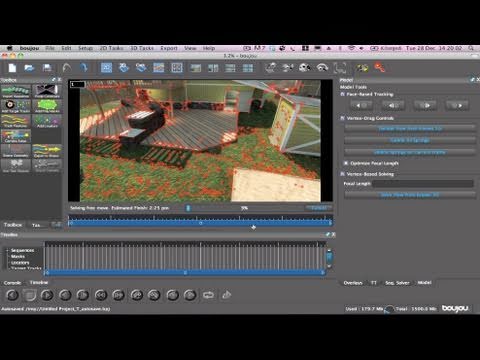Viewport: 480px width, 360px height.
Task: Click the New Project document icon
Action: (x=12, y=68)
